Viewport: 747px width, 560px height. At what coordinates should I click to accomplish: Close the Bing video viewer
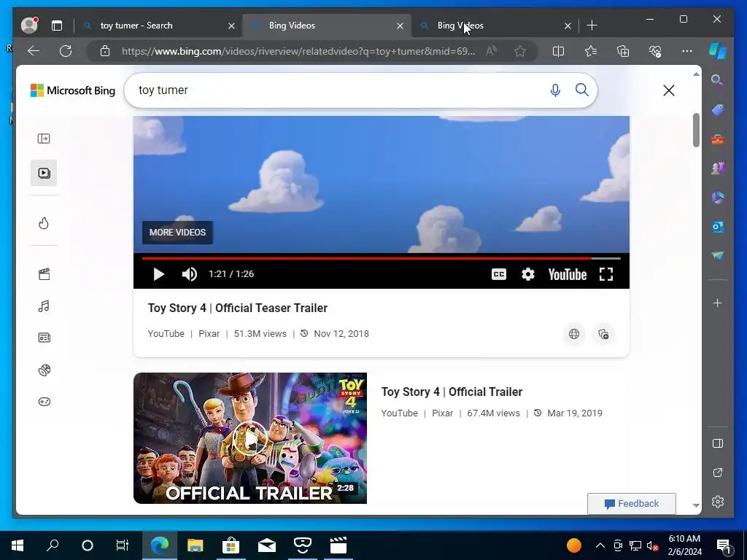669,90
